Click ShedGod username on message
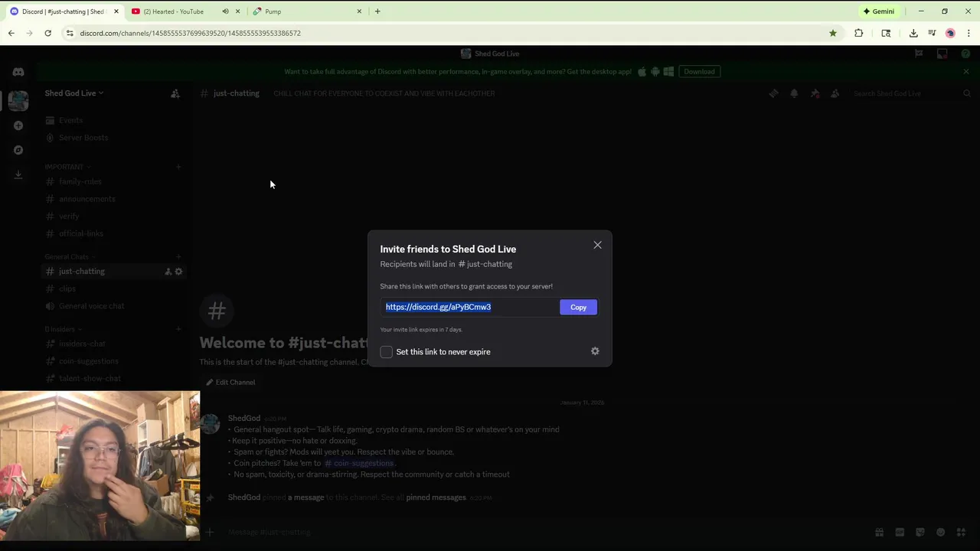This screenshot has width=980, height=551. pyautogui.click(x=244, y=419)
